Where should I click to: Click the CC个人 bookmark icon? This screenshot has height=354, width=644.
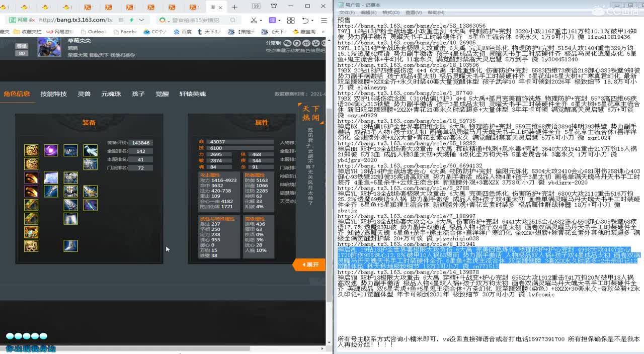(x=147, y=31)
